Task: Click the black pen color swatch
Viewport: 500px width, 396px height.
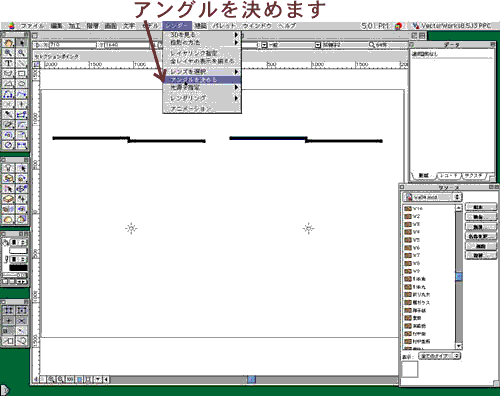Action: pos(18,268)
